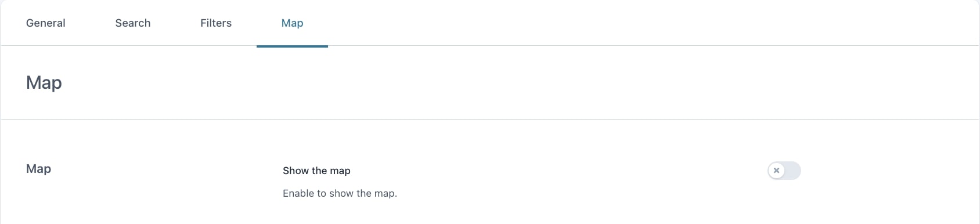Viewport: 980px width, 224px height.
Task: Click the helper text under Show the map
Action: pos(340,193)
